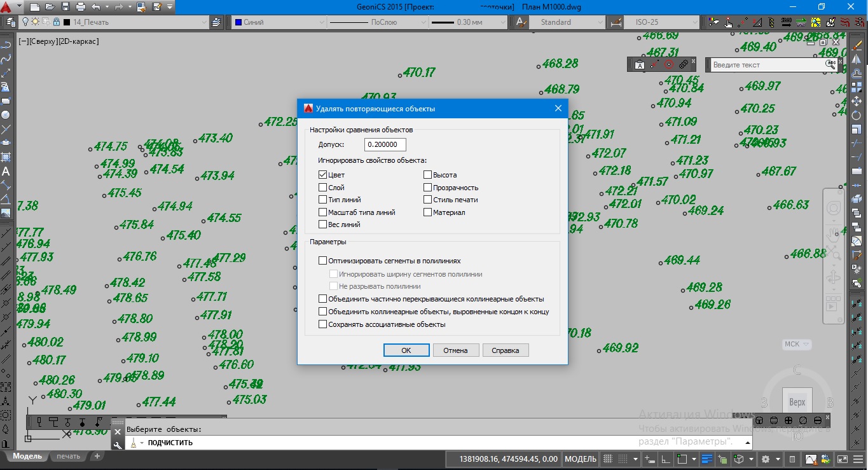Enable Объединить частично перекрывающиеся коллинеарные объекты
The height and width of the screenshot is (470, 868).
click(x=322, y=299)
